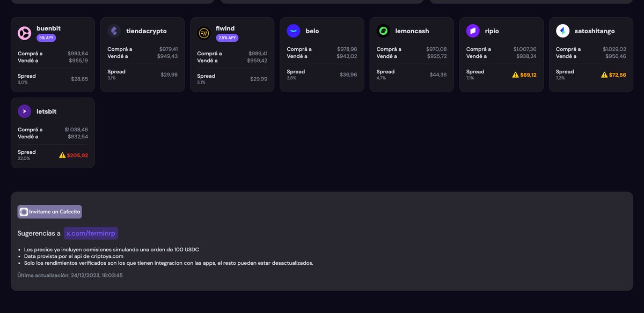Image resolution: width=644 pixels, height=313 pixels.
Task: Click the buenbit 5% APY badge
Action: pyautogui.click(x=46, y=38)
